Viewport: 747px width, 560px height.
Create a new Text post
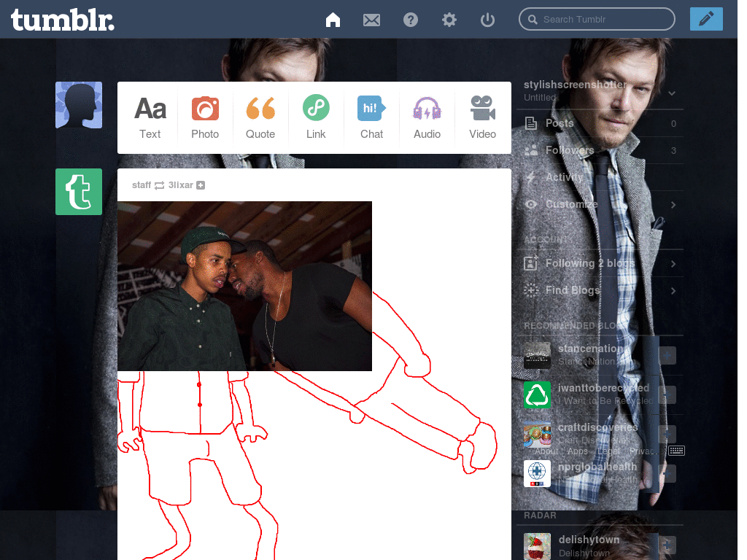pos(150,117)
